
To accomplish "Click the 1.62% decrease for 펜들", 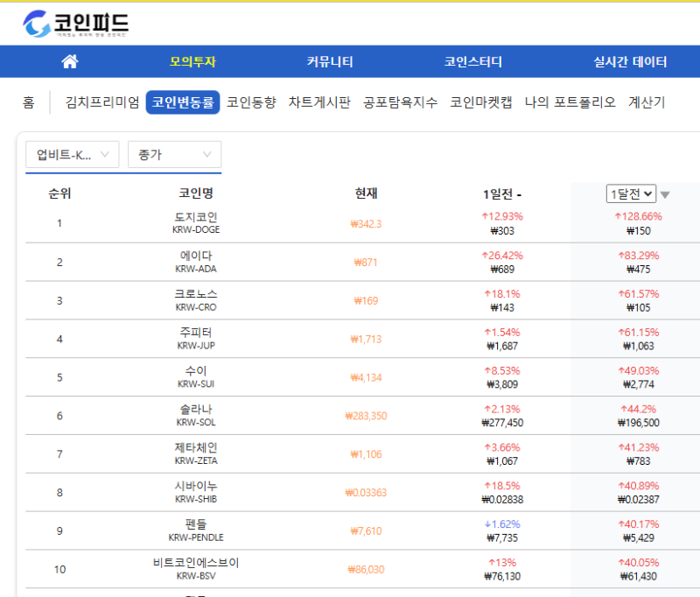I will pyautogui.click(x=502, y=524).
